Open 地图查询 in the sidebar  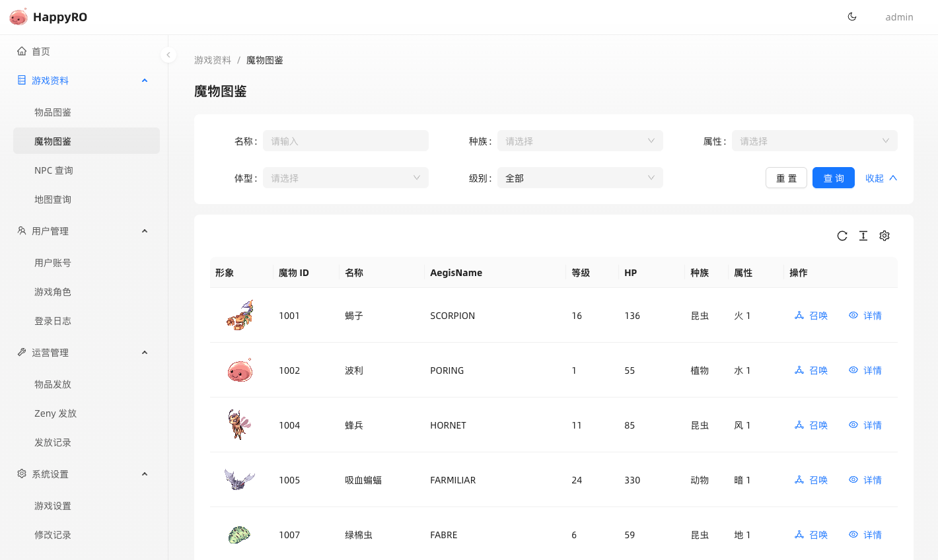pos(87,199)
